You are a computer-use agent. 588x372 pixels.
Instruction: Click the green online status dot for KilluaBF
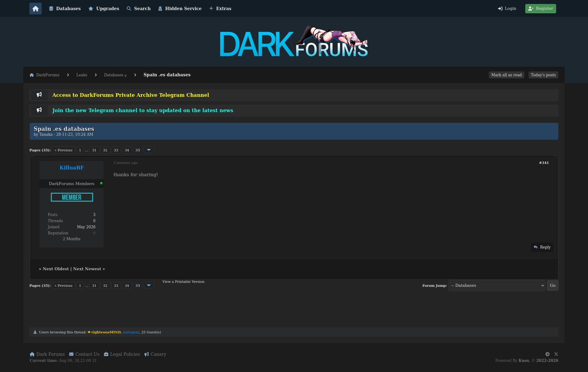(x=101, y=183)
